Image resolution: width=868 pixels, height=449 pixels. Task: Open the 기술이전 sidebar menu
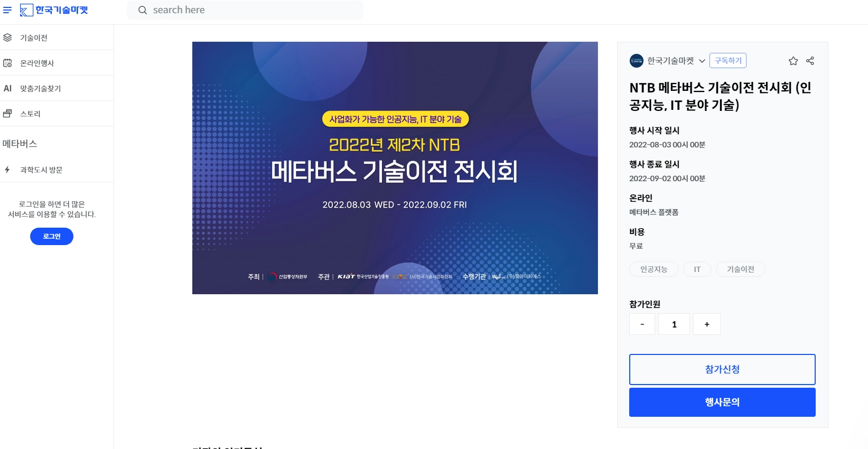(57, 38)
